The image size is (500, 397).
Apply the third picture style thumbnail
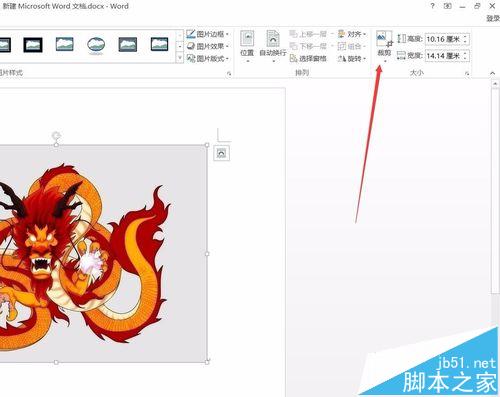65,44
